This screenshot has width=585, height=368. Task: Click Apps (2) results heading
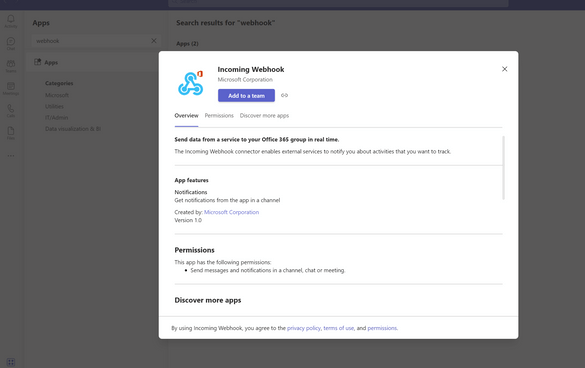(187, 44)
